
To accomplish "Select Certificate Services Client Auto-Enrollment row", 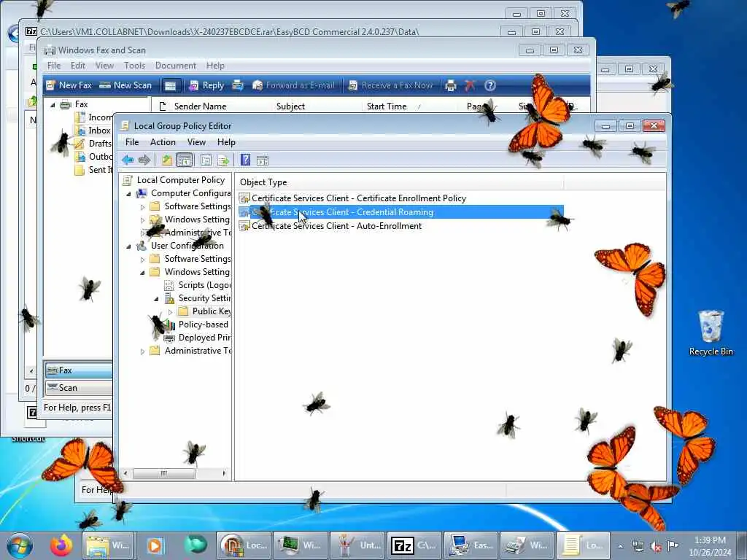I will (x=336, y=226).
